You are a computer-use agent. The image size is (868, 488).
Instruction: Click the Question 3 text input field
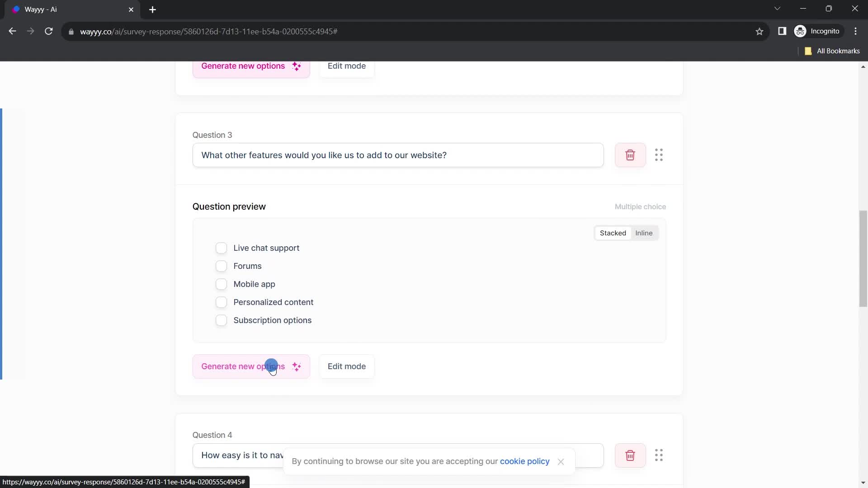pos(399,155)
